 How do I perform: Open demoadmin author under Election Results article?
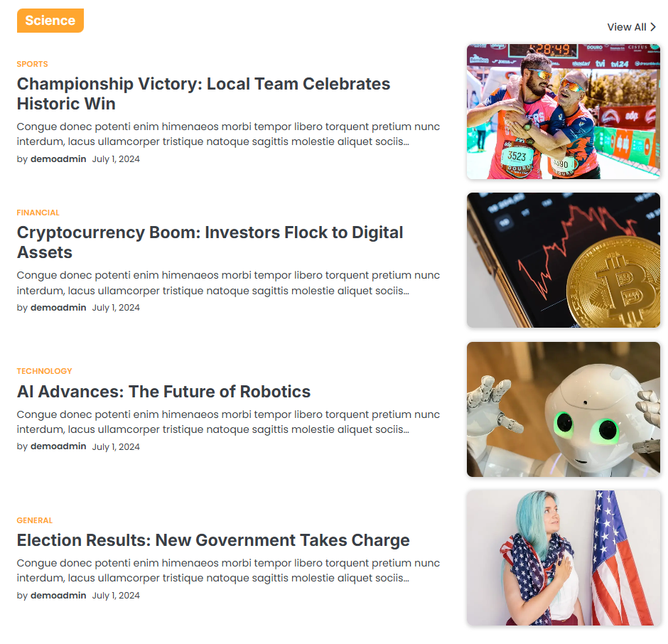pyautogui.click(x=58, y=596)
